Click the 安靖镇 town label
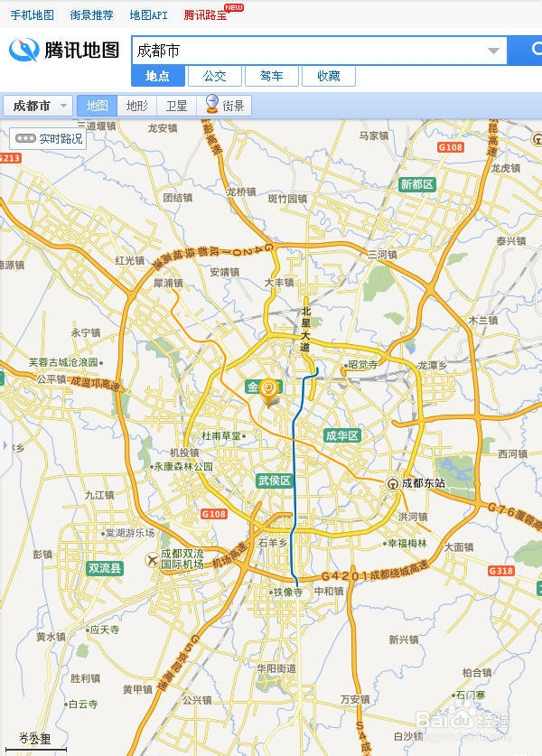Screen dimensions: 542x756 225,273
